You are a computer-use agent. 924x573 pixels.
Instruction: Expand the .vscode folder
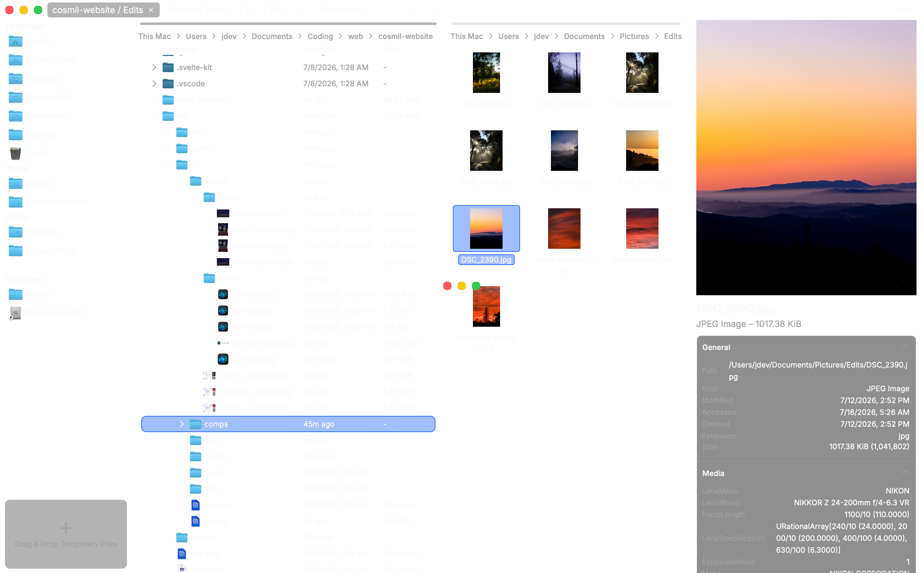(154, 84)
